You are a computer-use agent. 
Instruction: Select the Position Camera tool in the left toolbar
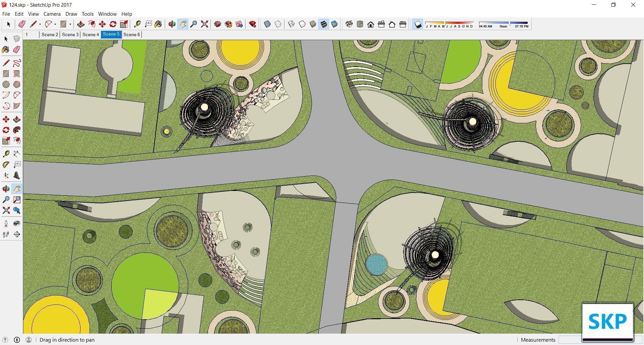(x=6, y=224)
